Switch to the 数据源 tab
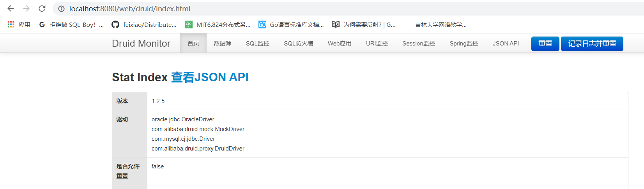Image resolution: width=644 pixels, height=189 pixels. [222, 43]
